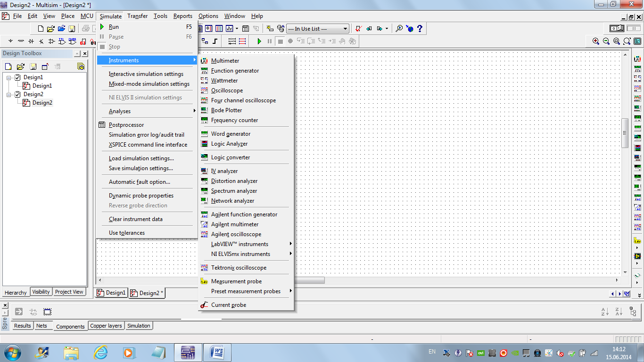Open Internet Explorer from the taskbar
The height and width of the screenshot is (362, 644).
coord(100,353)
